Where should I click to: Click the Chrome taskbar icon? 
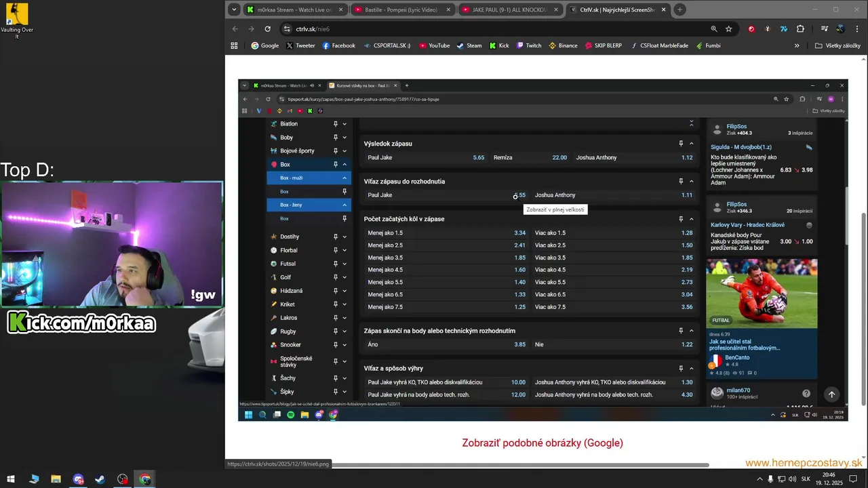[x=145, y=479]
